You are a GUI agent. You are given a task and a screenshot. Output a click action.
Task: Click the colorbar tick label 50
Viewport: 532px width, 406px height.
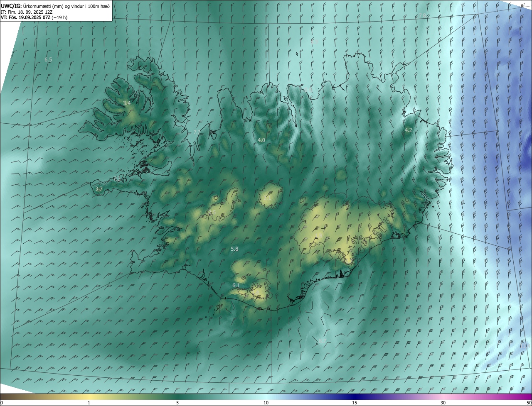tap(529, 403)
